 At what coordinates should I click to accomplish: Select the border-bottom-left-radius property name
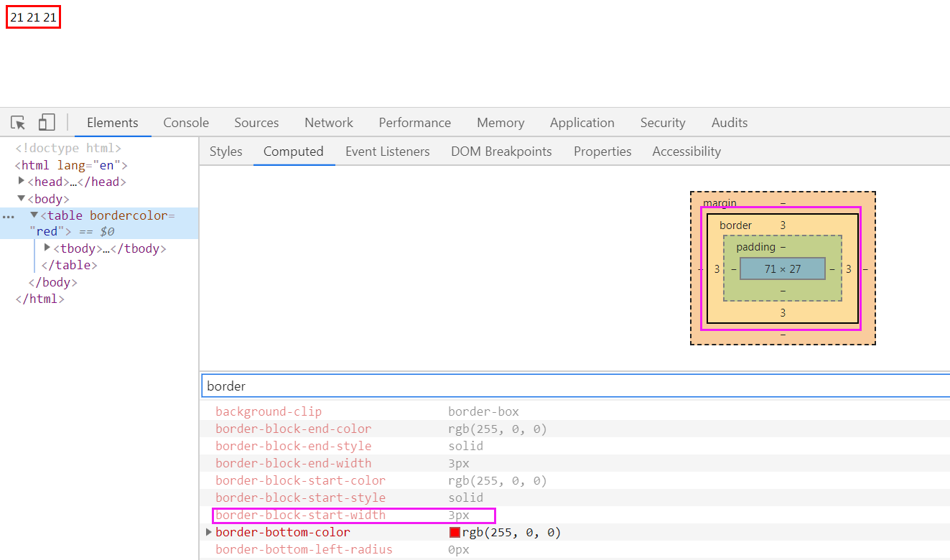[x=304, y=549]
